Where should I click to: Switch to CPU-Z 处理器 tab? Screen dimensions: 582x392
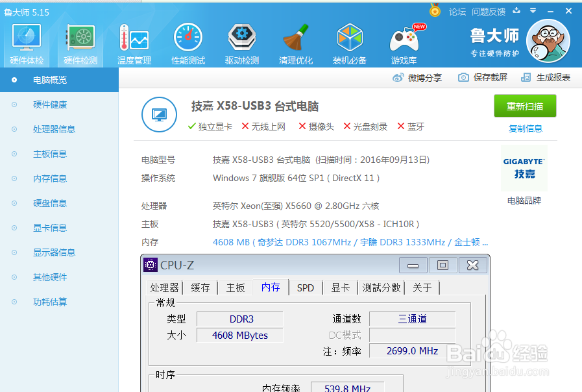[x=164, y=288]
